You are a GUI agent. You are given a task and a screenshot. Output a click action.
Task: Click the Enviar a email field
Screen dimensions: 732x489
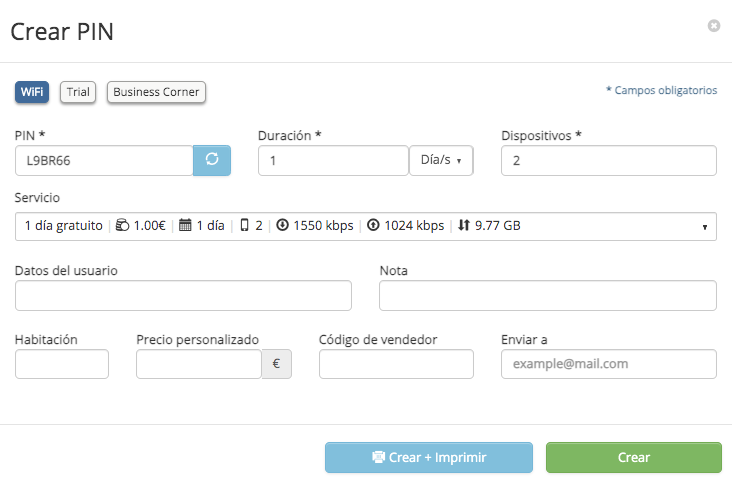[608, 364]
